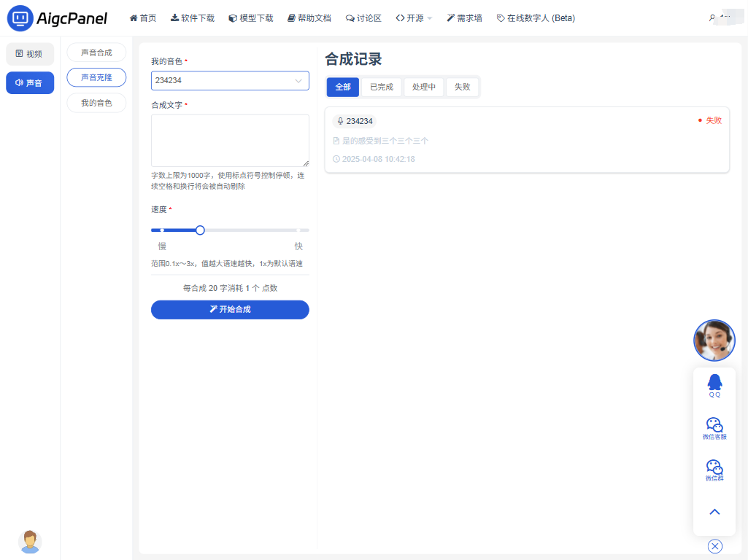748x560 pixels.
Task: Filter records by 已完成 tab
Action: [381, 87]
